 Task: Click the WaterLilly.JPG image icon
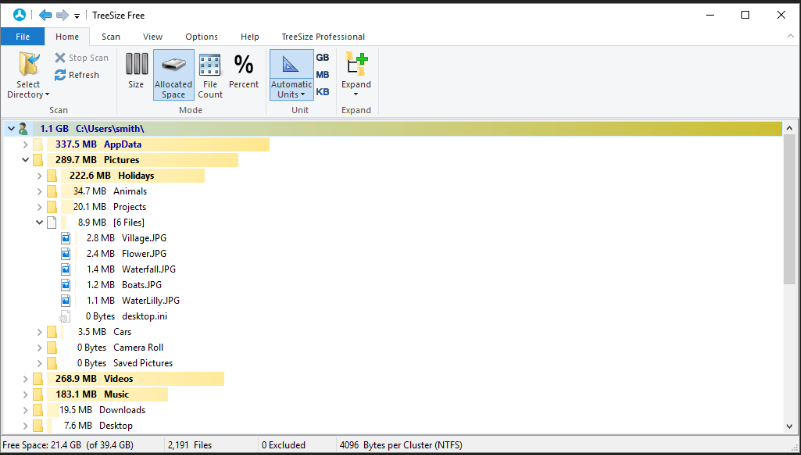click(65, 301)
